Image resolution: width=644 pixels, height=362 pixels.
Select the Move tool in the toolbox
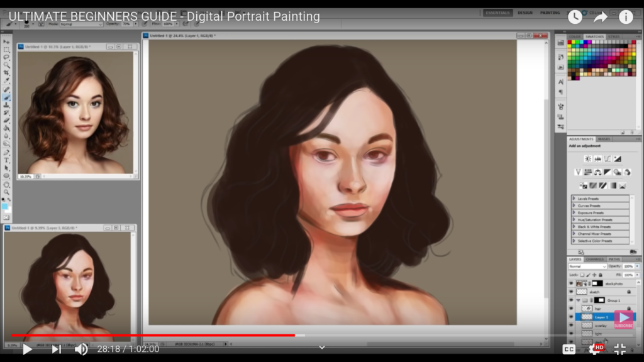(x=6, y=42)
